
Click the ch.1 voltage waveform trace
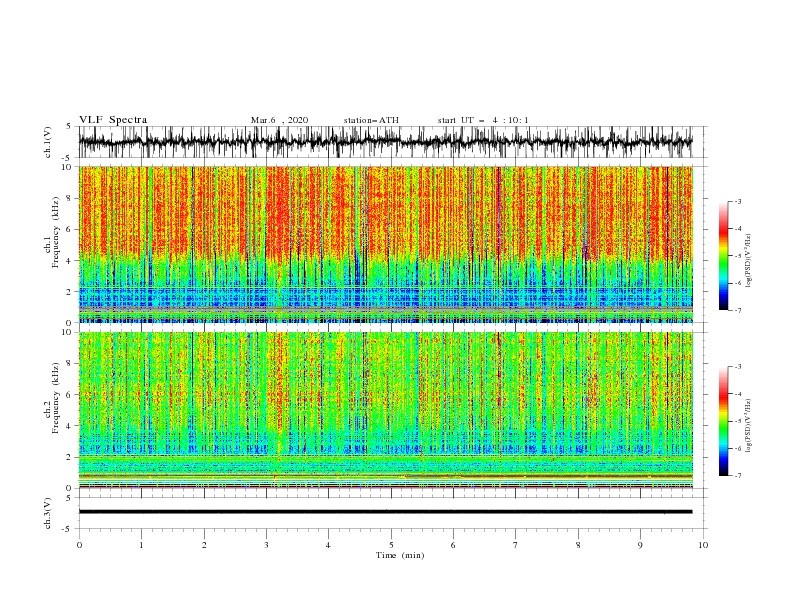tap(385, 142)
